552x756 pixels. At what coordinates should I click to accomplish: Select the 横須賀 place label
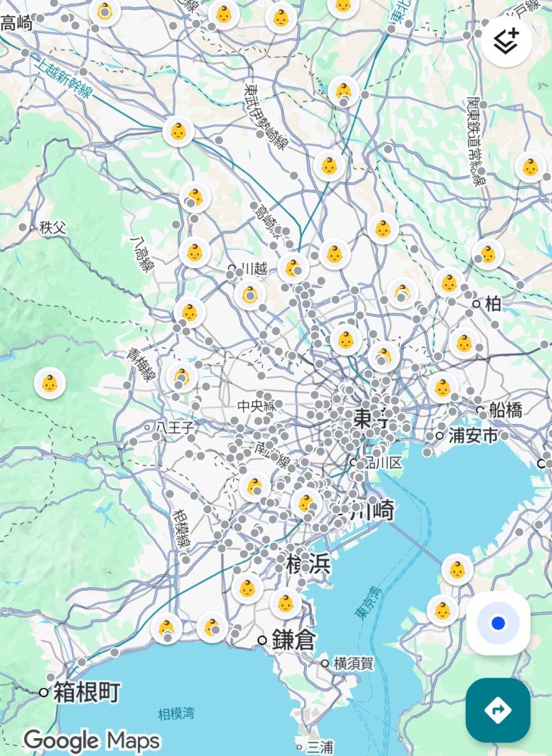353,663
